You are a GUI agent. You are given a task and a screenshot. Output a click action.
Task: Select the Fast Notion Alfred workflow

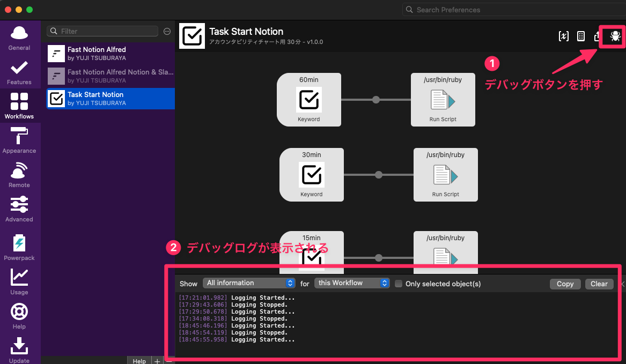pyautogui.click(x=111, y=54)
